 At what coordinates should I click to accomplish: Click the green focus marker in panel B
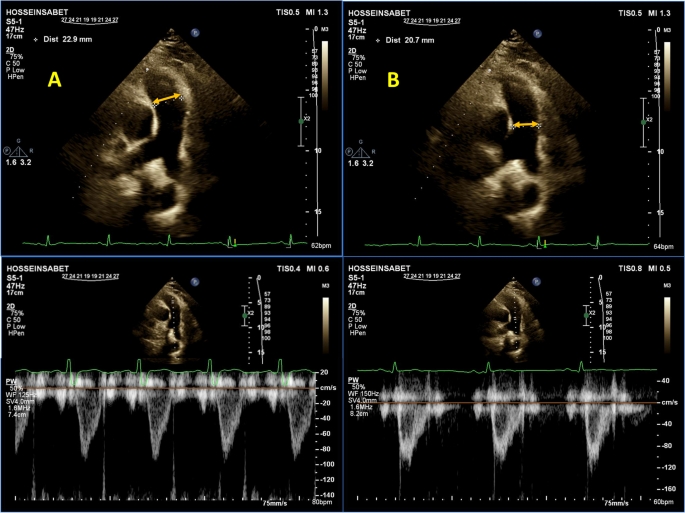[x=643, y=122]
